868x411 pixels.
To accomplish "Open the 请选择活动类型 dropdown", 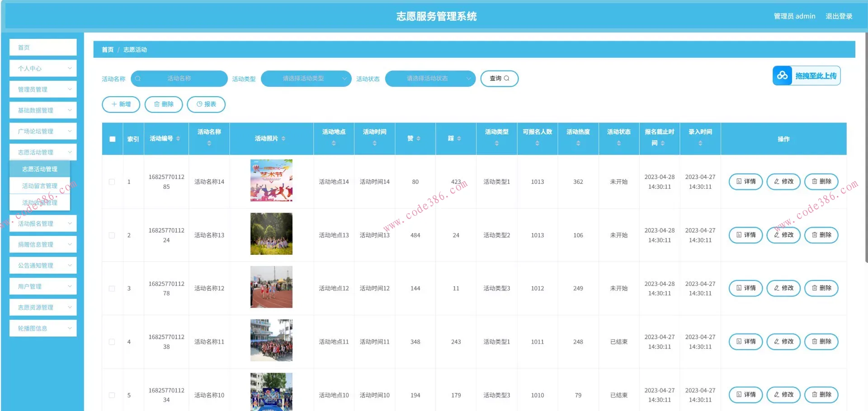I will pyautogui.click(x=306, y=78).
